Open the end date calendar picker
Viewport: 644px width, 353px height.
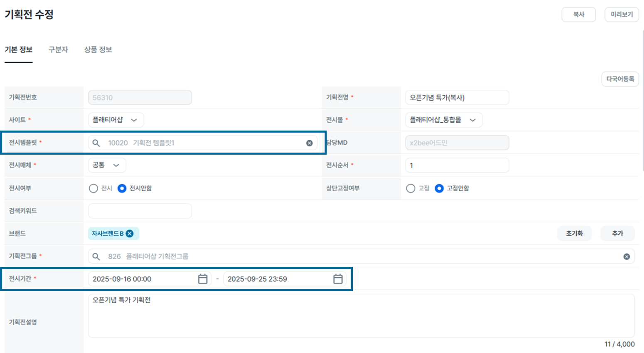point(338,279)
